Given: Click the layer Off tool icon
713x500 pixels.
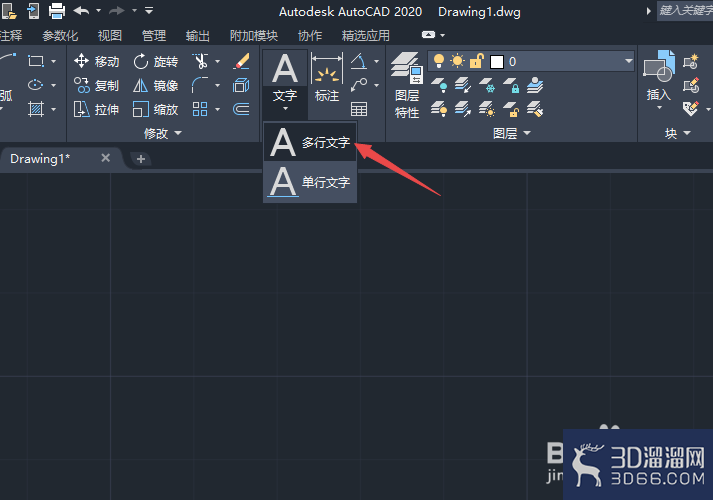Looking at the screenshot, I should (x=439, y=85).
